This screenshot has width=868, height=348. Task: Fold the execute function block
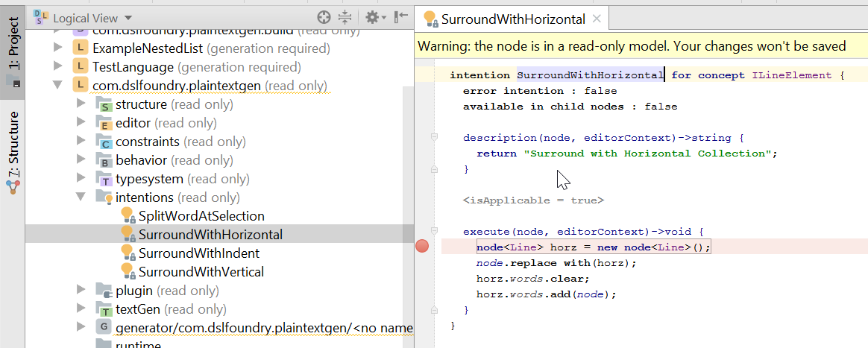point(433,232)
